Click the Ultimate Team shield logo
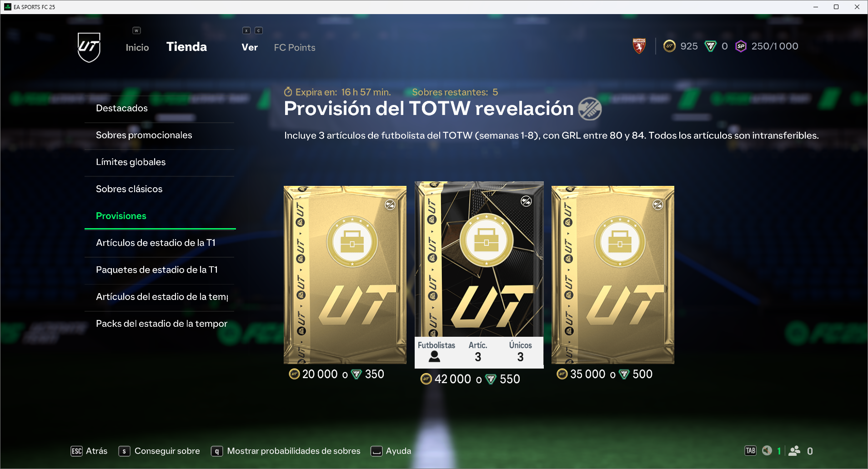The image size is (868, 469). coord(89,47)
